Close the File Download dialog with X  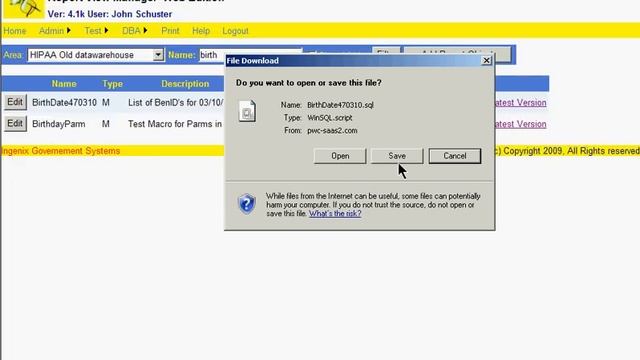(486, 60)
